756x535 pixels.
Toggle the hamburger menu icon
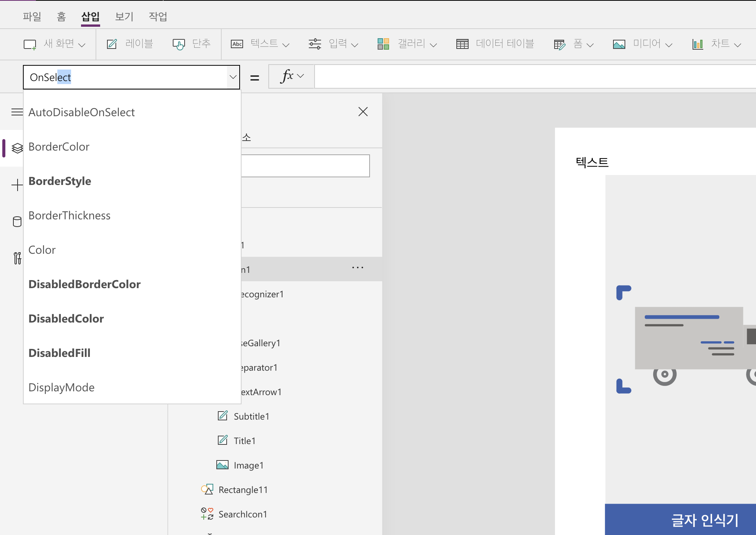click(17, 112)
